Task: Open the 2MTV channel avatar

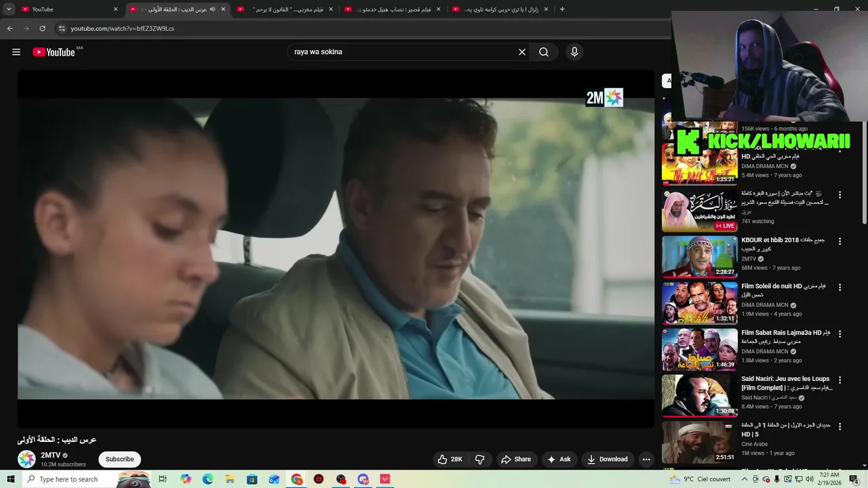Action: click(x=26, y=459)
